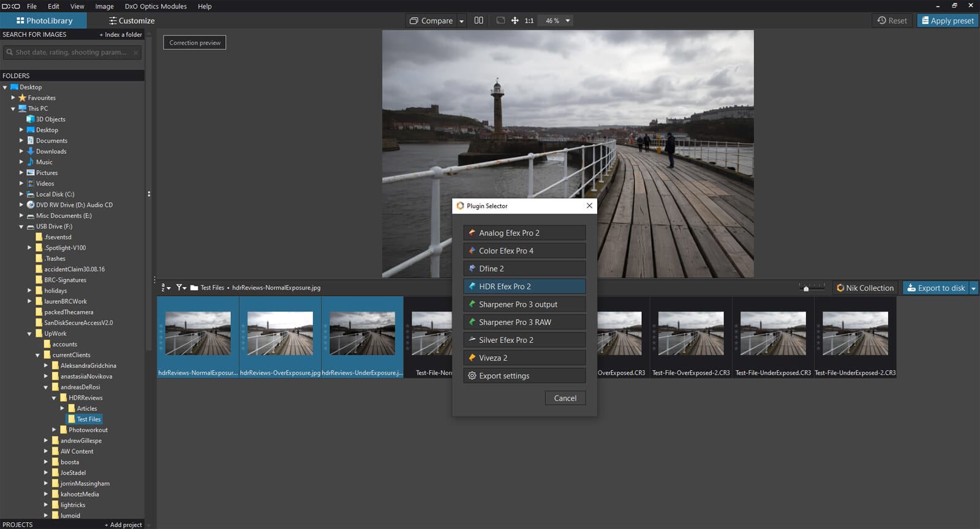The width and height of the screenshot is (980, 529).
Task: Select the SanDiskSecureAccessV2.0 folder
Action: click(x=74, y=323)
